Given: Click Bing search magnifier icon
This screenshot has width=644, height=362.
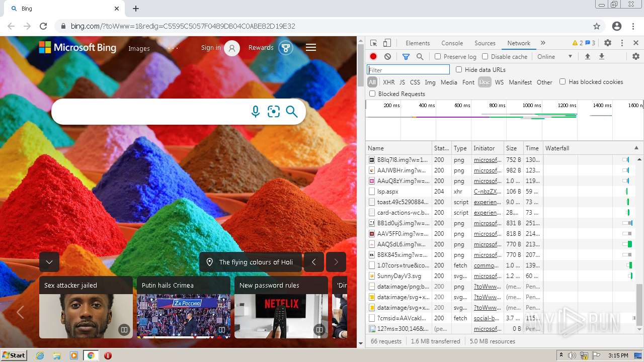Looking at the screenshot, I should point(292,112).
